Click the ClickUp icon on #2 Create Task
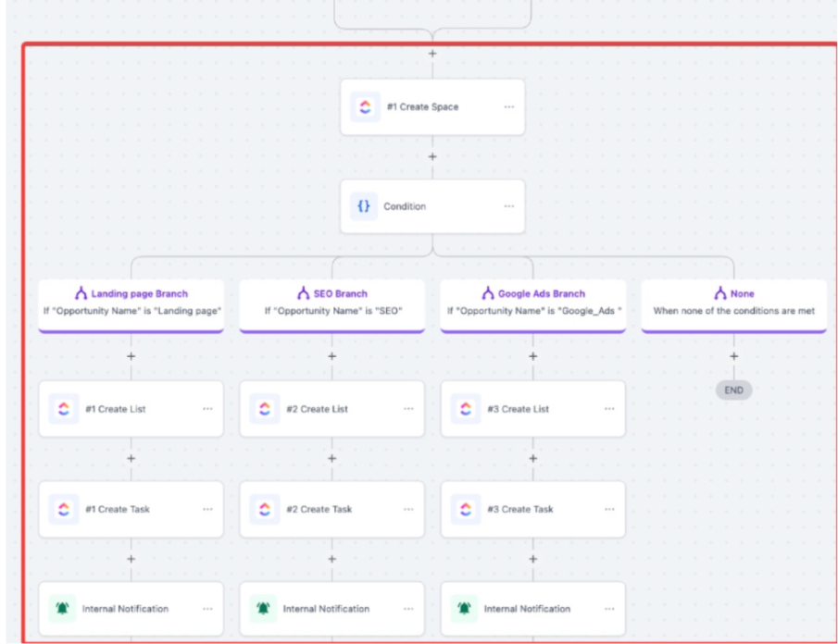The image size is (838, 644). tap(265, 509)
